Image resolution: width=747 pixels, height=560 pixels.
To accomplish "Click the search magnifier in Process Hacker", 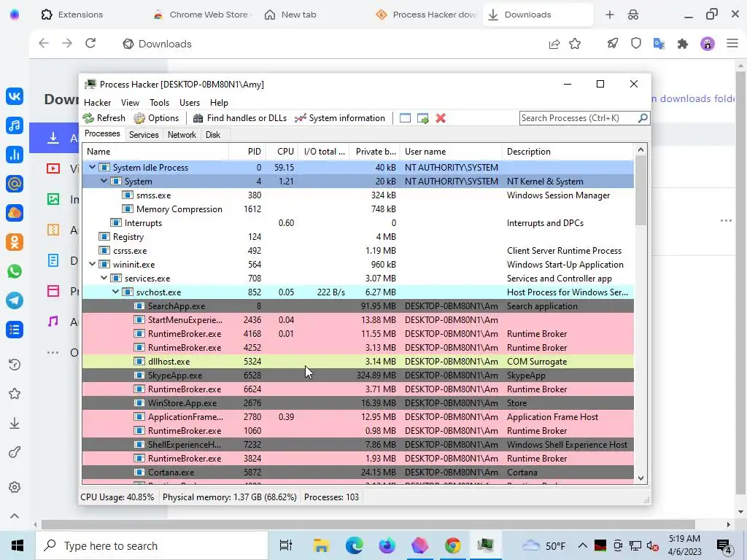I will point(643,117).
